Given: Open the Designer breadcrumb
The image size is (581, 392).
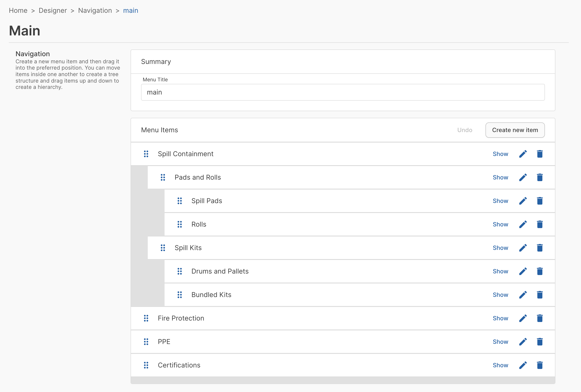Looking at the screenshot, I should [53, 10].
